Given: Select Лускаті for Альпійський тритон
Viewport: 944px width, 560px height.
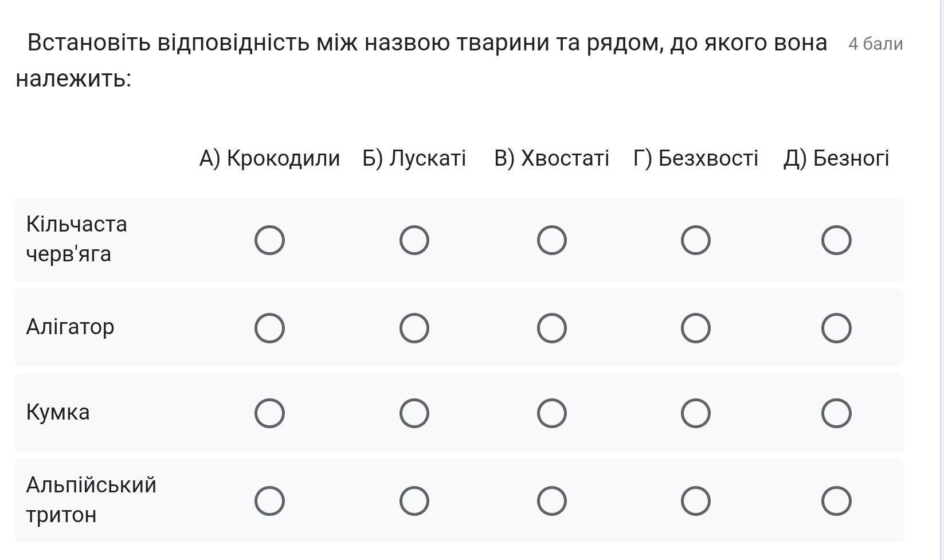Looking at the screenshot, I should tap(414, 501).
